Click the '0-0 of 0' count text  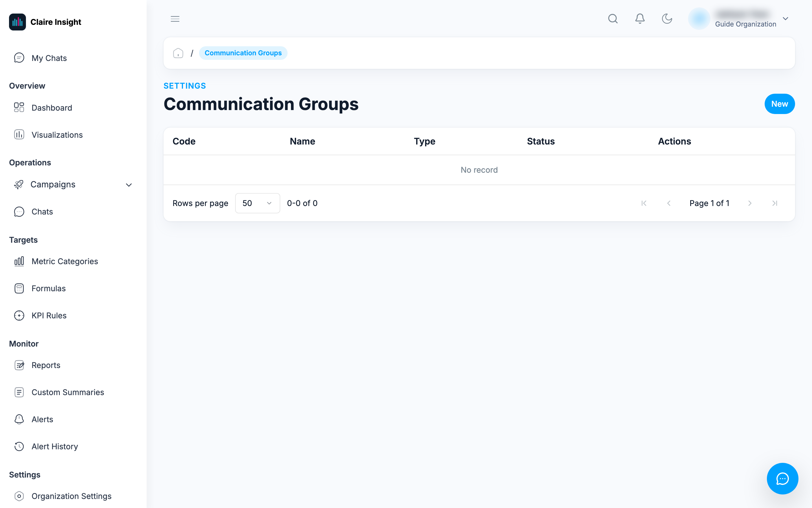point(302,203)
